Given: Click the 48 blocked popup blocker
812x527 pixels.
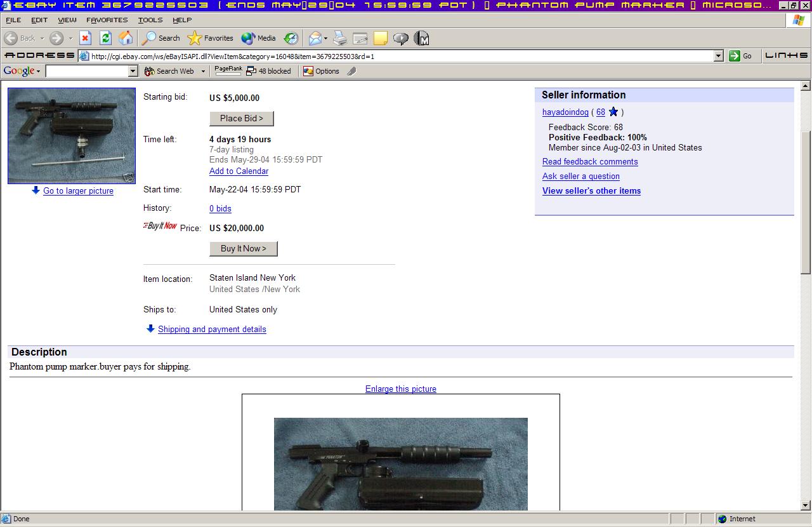Looking at the screenshot, I should coord(269,71).
